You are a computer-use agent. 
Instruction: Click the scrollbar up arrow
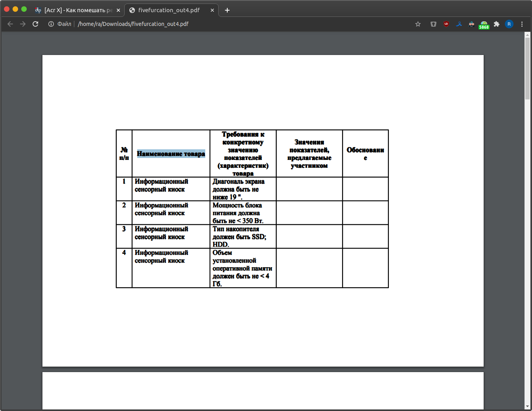(x=528, y=35)
